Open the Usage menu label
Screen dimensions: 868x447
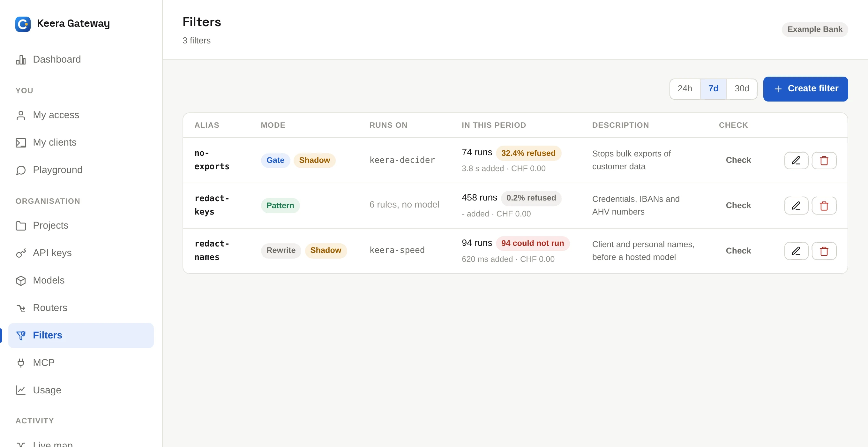[x=47, y=390]
